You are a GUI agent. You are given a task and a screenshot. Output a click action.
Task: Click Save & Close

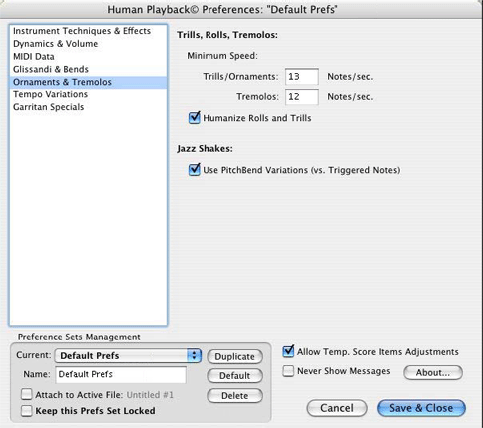click(421, 408)
